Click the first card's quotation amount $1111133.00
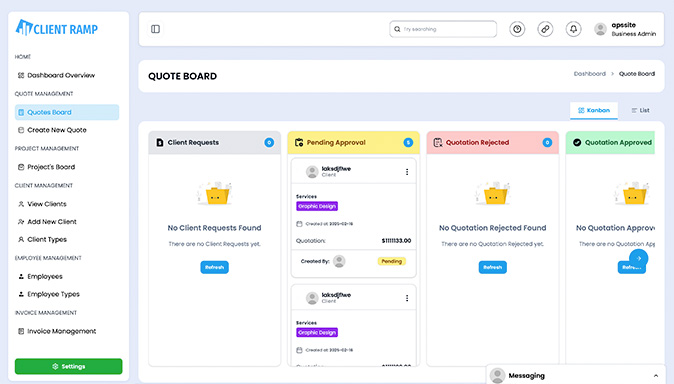 pos(396,240)
